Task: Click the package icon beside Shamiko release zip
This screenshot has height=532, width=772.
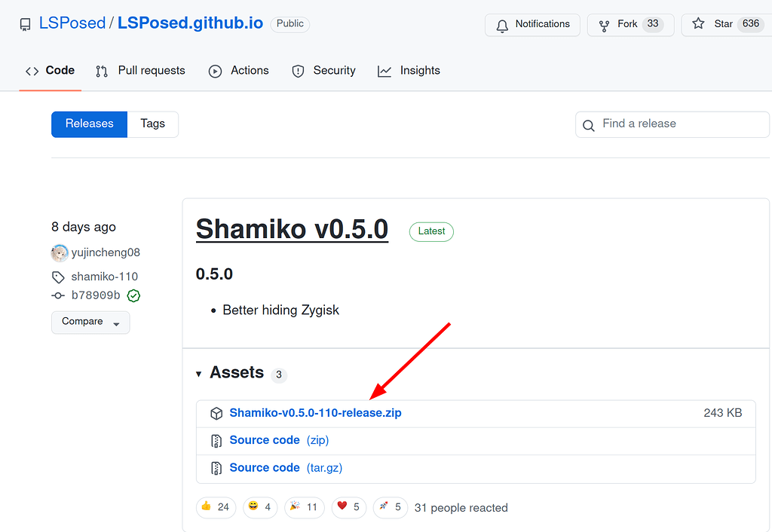Action: tap(216, 413)
